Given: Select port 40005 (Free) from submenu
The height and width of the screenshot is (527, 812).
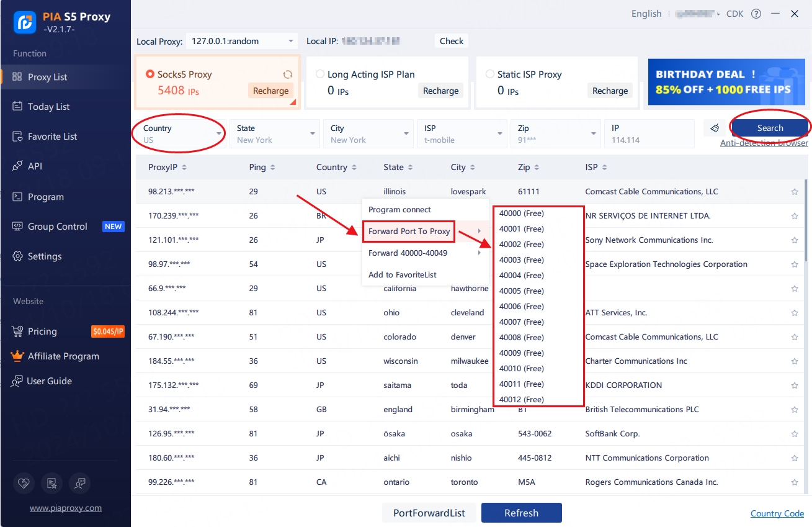Looking at the screenshot, I should 521,291.
